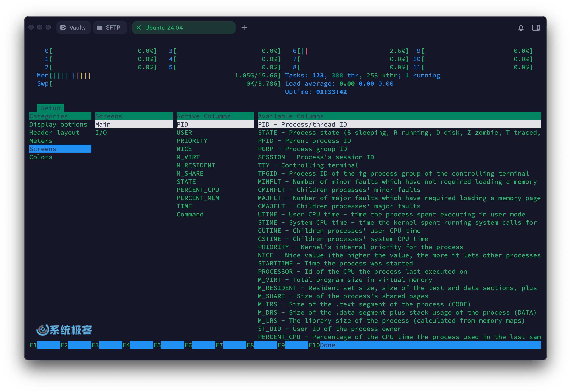This screenshot has width=571, height=392.
Task: Select STATE in Active Columns
Action: point(215,182)
